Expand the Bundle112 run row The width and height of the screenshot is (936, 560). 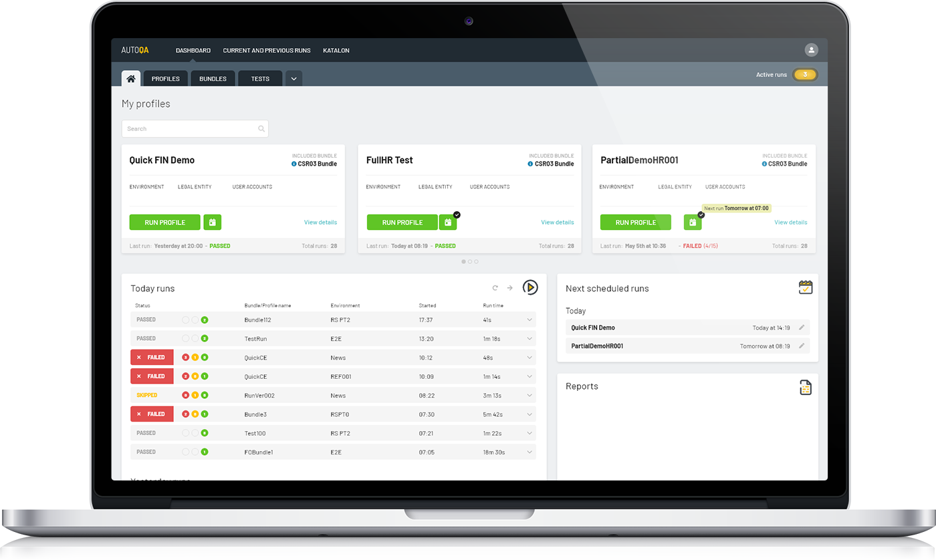[x=529, y=320]
